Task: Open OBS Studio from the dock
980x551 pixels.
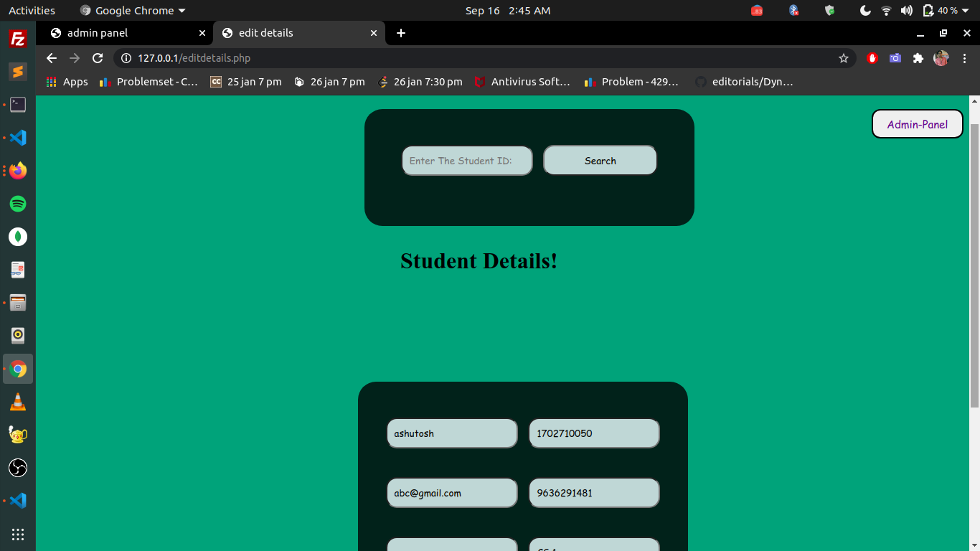Action: [18, 468]
